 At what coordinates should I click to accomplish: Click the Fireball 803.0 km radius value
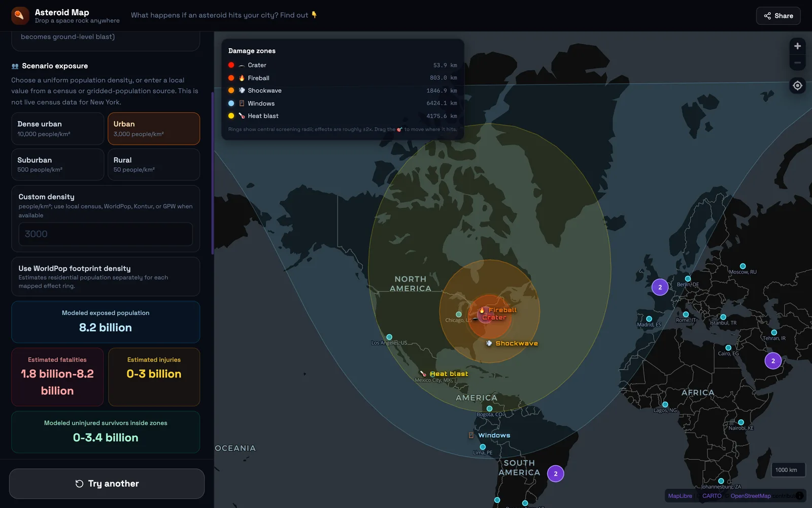[x=443, y=78]
